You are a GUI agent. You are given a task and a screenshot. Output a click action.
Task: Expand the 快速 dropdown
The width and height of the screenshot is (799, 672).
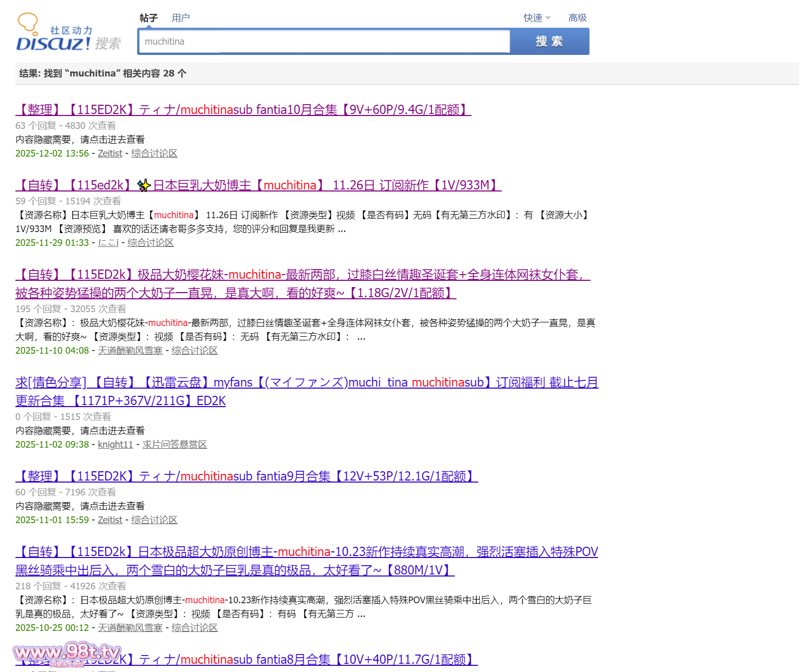coord(537,18)
